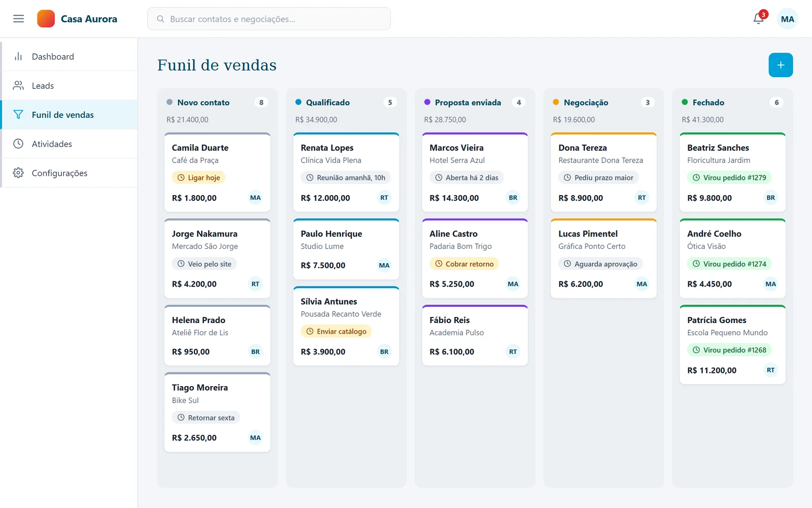Click the Virou pedido #1279 tag
812x508 pixels.
[730, 177]
